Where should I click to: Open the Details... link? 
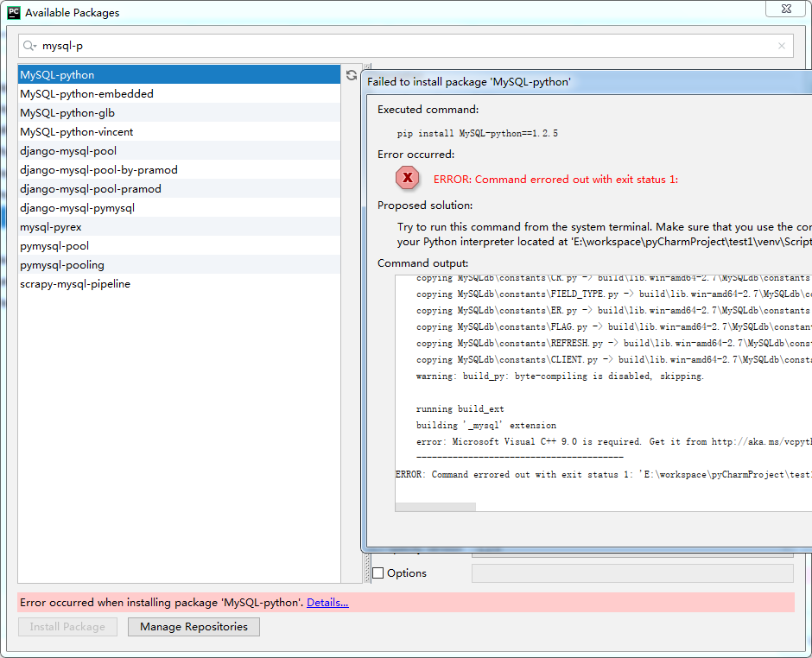[327, 602]
